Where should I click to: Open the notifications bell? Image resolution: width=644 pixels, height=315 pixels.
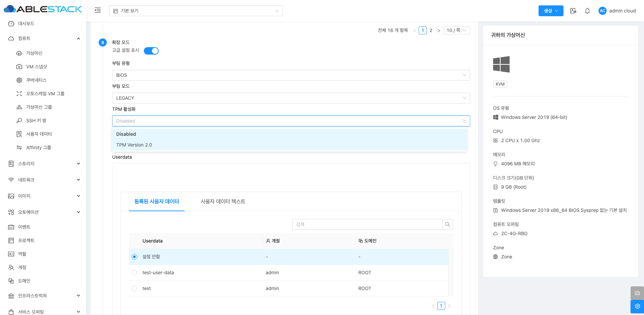tap(587, 11)
